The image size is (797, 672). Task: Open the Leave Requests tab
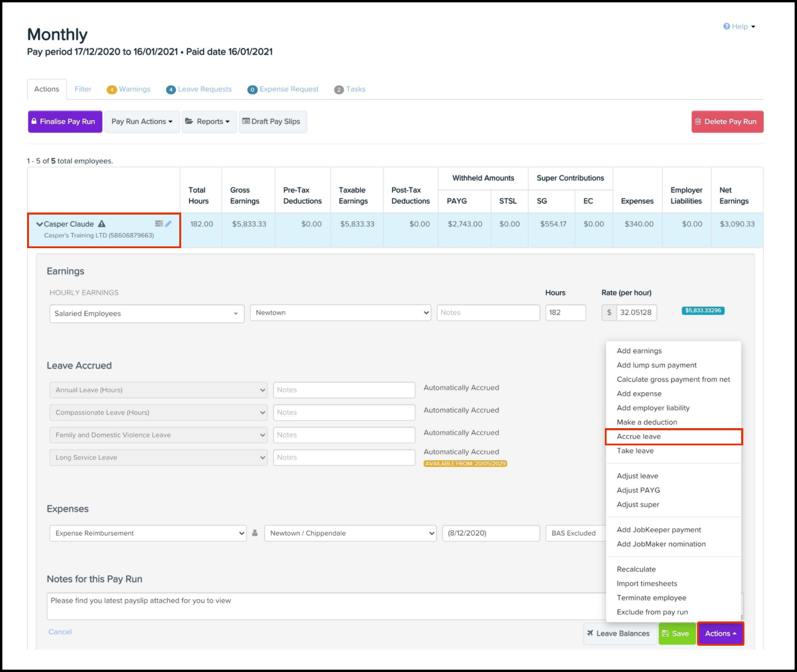coord(200,89)
